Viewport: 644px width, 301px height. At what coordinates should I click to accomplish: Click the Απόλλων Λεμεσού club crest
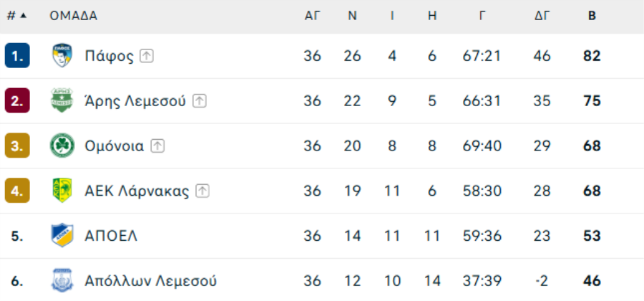(x=62, y=280)
